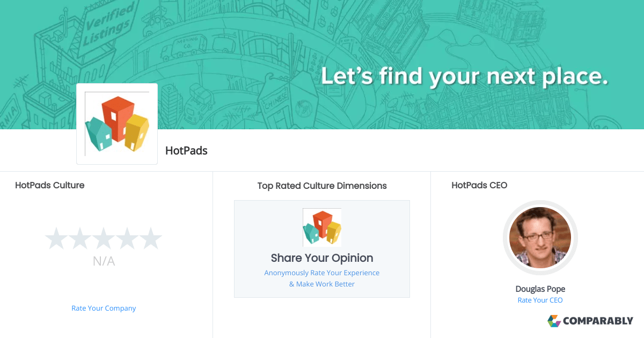The height and width of the screenshot is (338, 644).
Task: Click Douglas Pope's name text
Action: 540,289
